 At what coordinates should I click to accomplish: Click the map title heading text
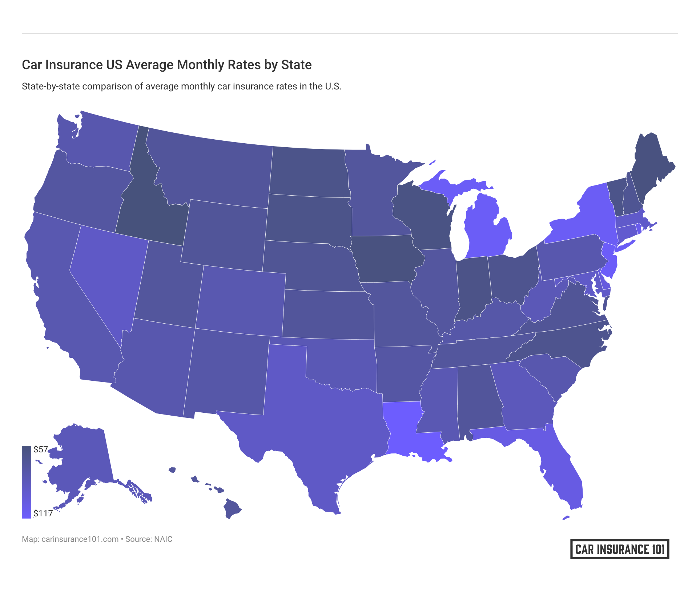coord(167,65)
